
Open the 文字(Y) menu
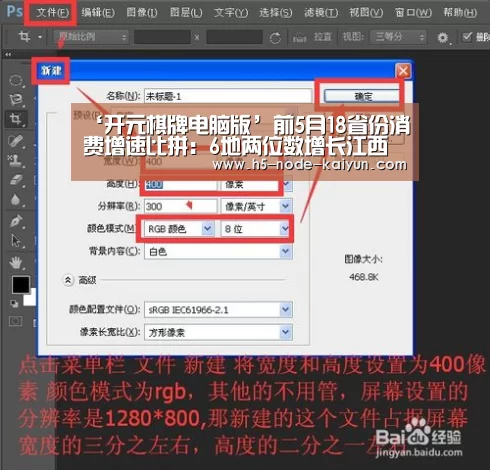tap(231, 13)
